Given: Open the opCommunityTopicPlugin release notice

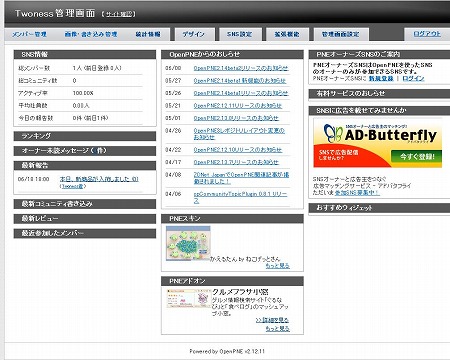Looking at the screenshot, I should 240,197.
